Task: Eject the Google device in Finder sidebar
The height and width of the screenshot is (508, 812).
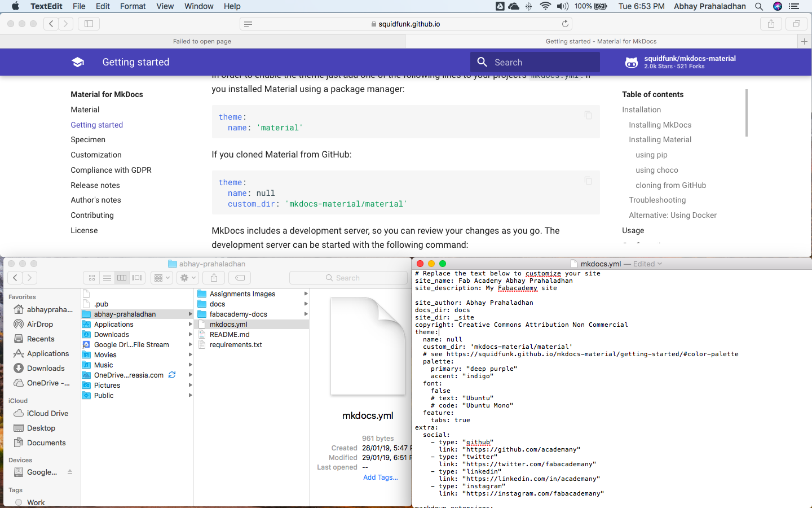Action: [x=70, y=472]
